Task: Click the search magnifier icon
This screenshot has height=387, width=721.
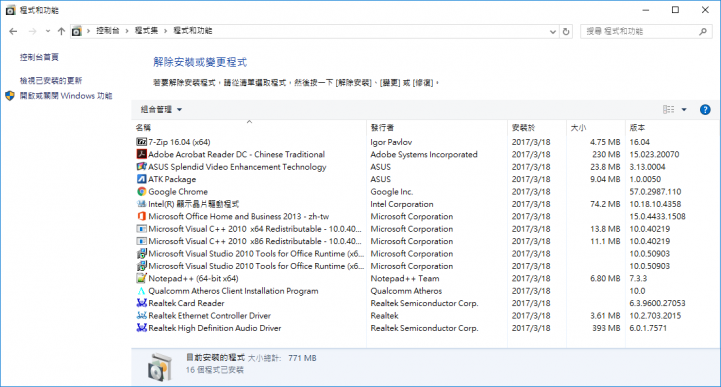Action: click(703, 31)
